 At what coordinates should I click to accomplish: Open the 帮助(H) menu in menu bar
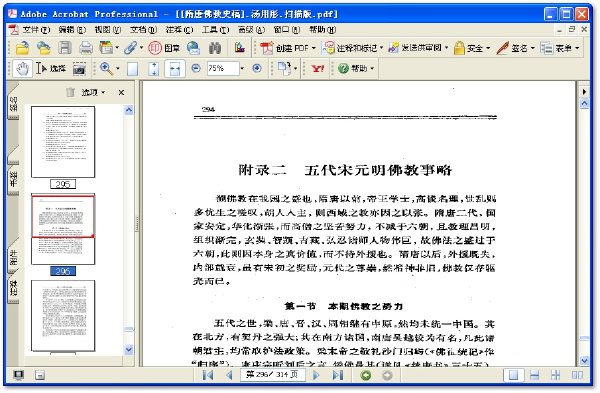click(323, 29)
